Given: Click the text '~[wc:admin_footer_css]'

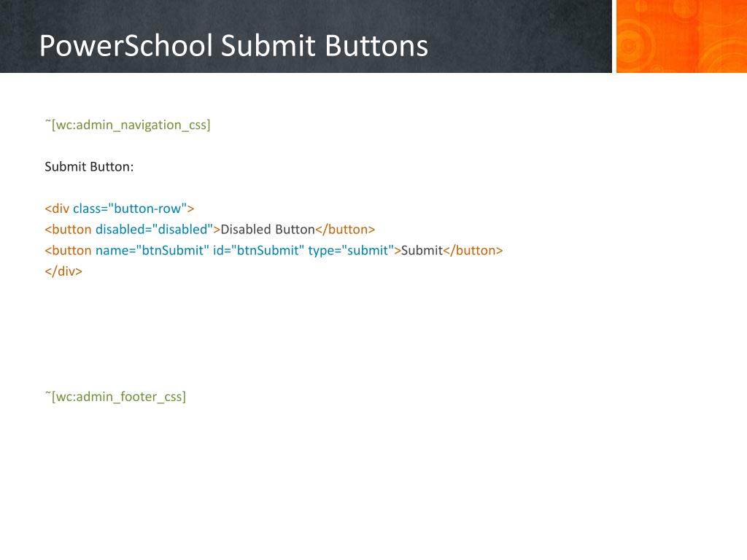Looking at the screenshot, I should pos(115,397).
